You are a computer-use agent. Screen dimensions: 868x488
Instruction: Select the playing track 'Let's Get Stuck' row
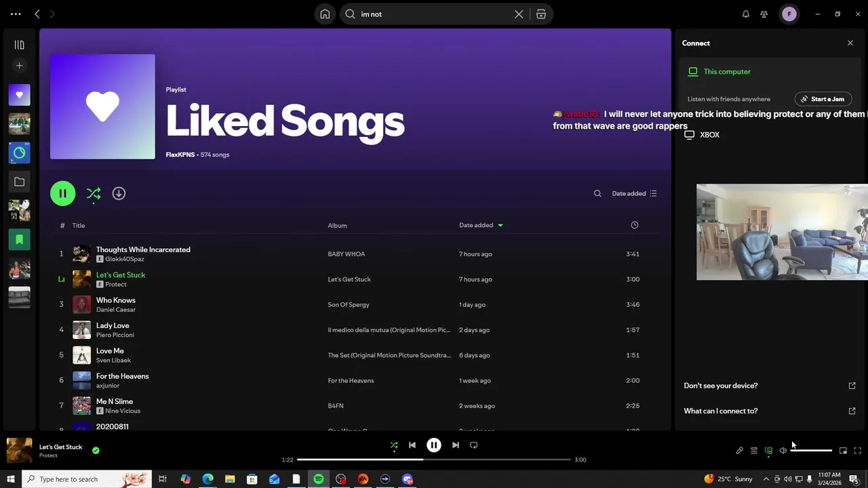(355, 279)
